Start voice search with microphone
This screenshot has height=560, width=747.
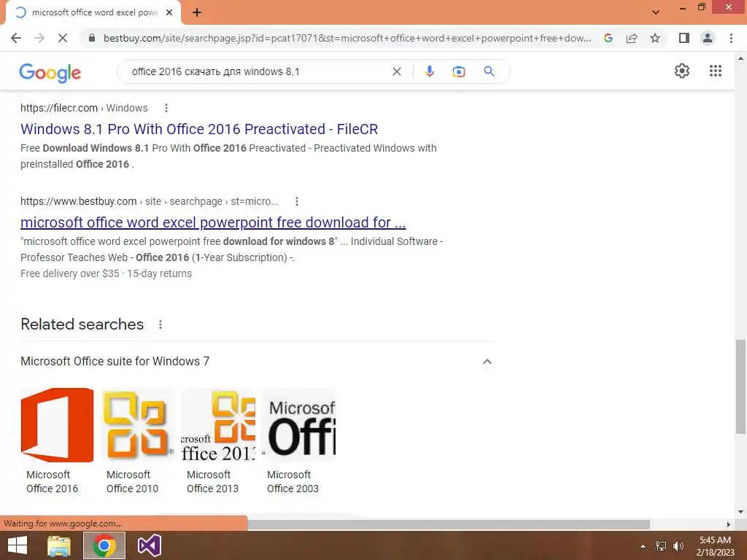[x=429, y=71]
